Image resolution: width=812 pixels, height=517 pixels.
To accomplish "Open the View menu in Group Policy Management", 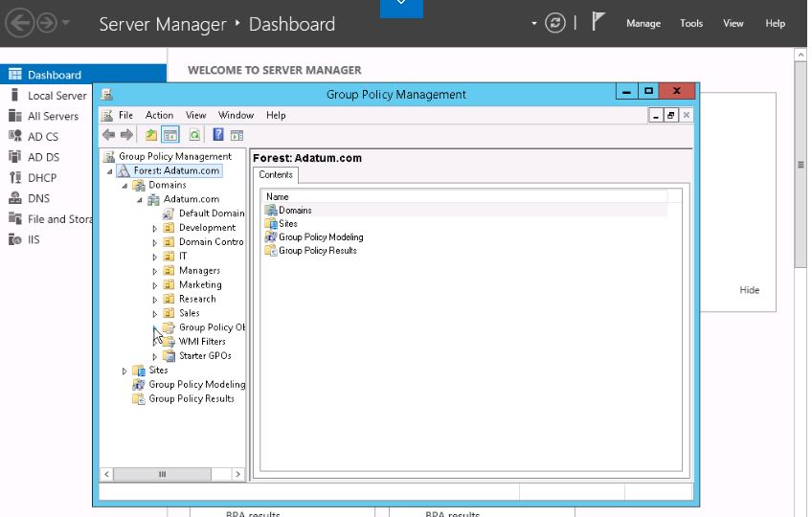I will (195, 115).
